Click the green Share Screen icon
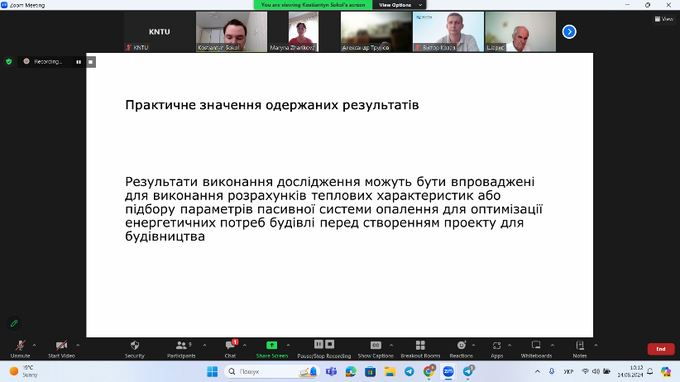This screenshot has width=680, height=382. pos(271,346)
